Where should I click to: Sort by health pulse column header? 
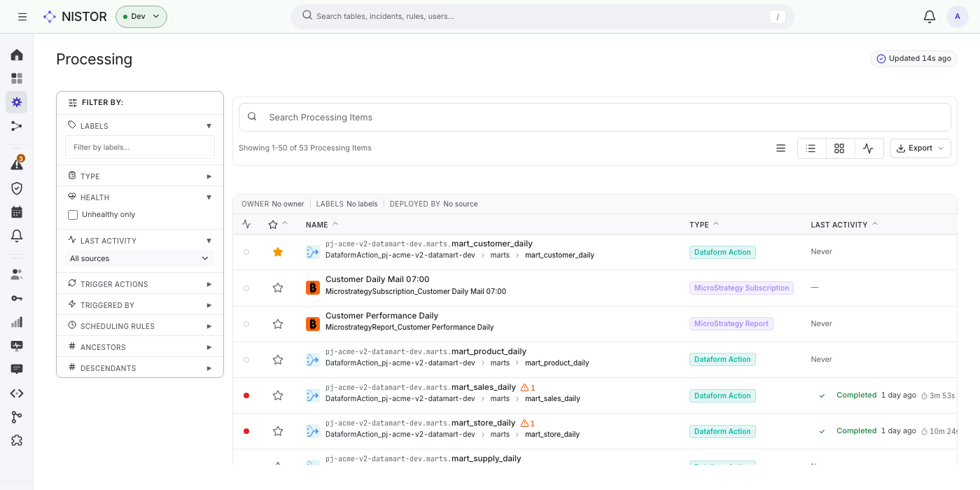[x=246, y=225]
